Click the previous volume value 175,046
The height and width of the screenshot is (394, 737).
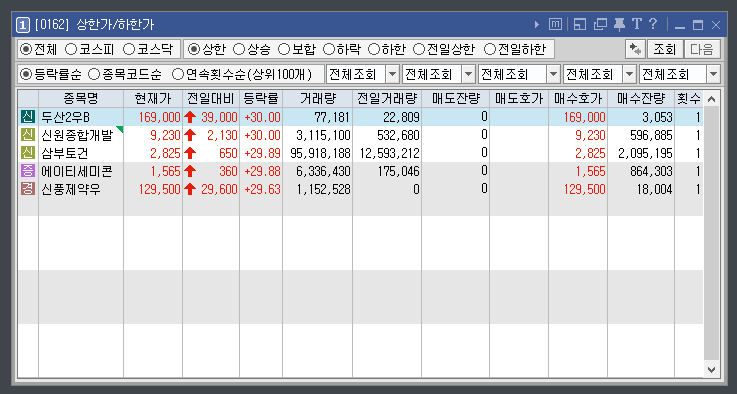(399, 172)
